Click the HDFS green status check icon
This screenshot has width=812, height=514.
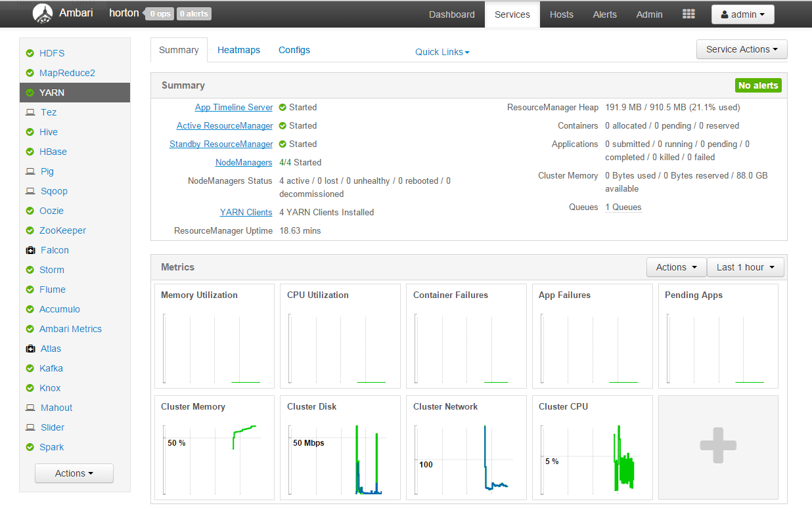pyautogui.click(x=30, y=53)
